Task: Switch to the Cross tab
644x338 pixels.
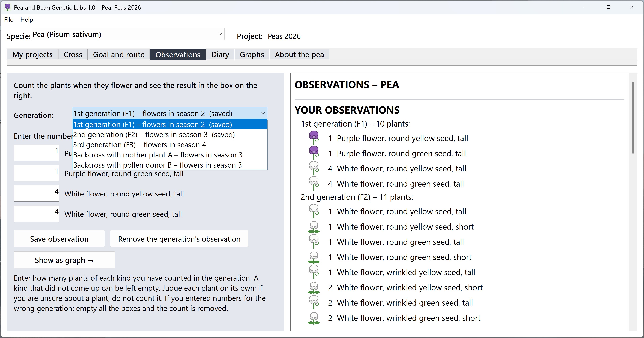Action: click(x=73, y=54)
